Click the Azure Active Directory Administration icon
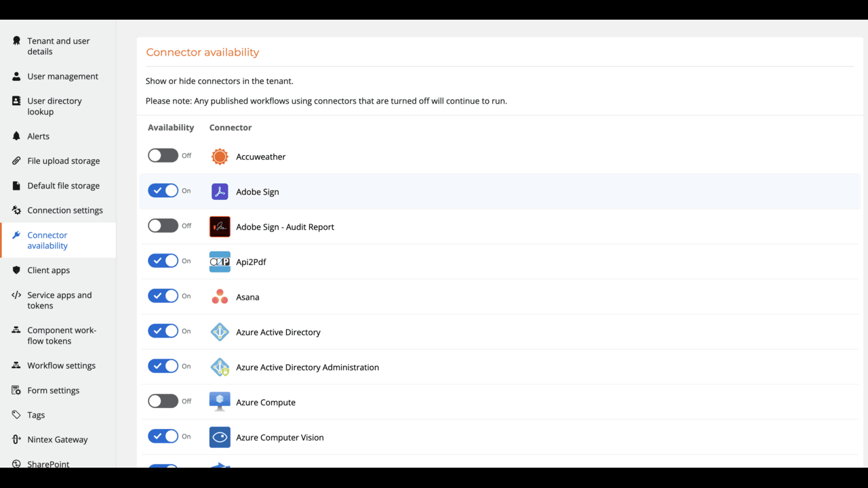The height and width of the screenshot is (488, 868). click(x=220, y=367)
